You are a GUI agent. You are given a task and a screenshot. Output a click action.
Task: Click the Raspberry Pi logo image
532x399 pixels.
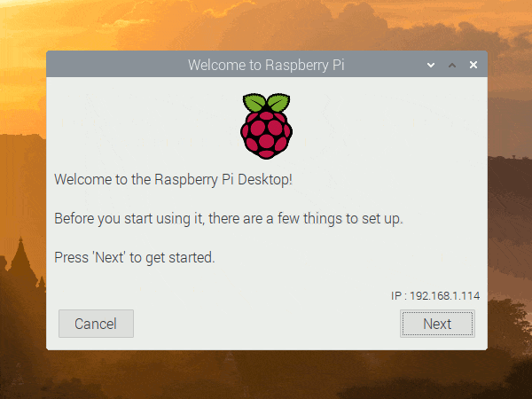266,126
